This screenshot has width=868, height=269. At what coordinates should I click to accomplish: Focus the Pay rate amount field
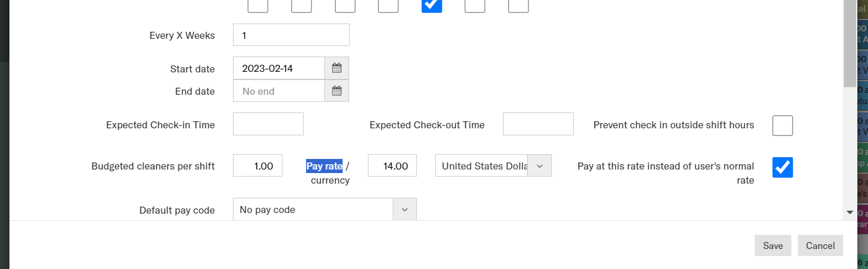392,166
